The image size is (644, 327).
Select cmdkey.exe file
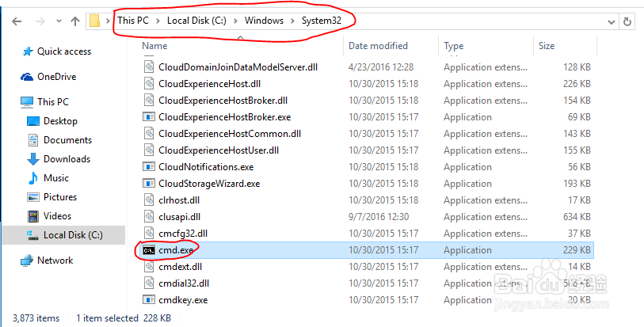[183, 300]
